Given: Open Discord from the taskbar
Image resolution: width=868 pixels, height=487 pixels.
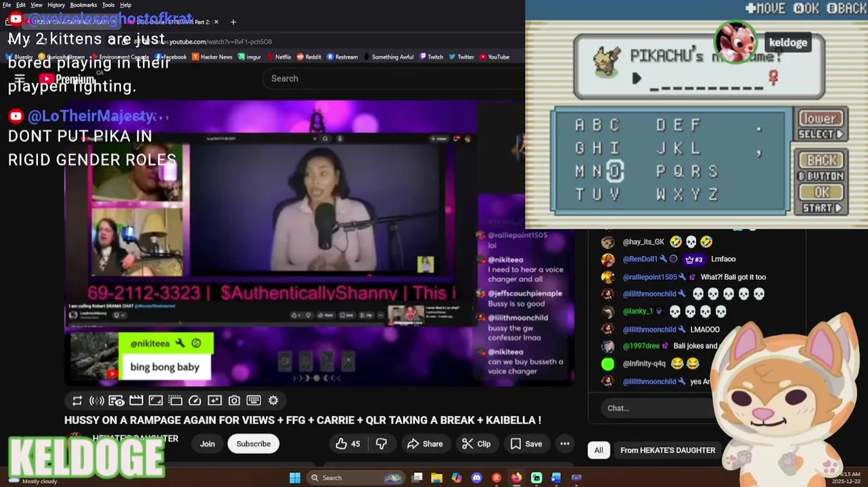Looking at the screenshot, I should coord(476,478).
